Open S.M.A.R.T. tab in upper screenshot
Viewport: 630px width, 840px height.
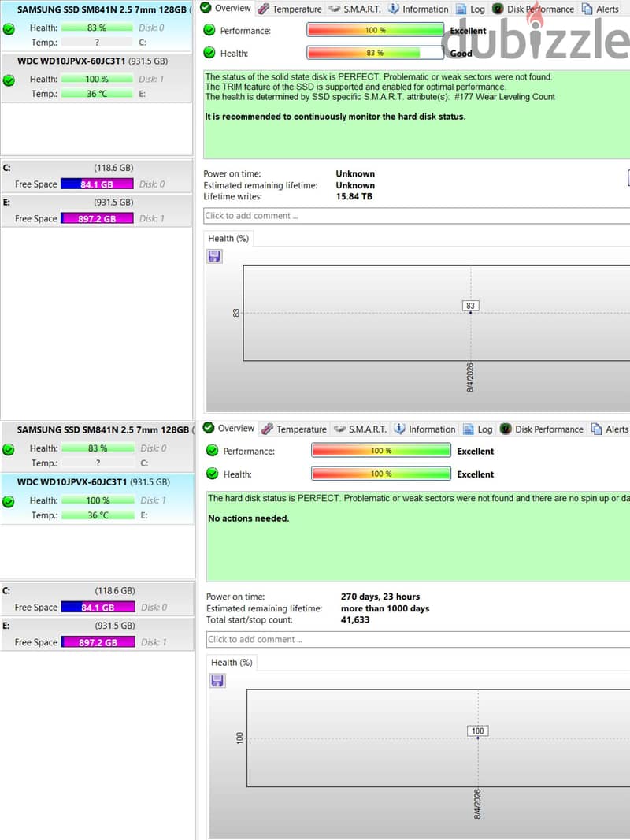click(x=355, y=9)
